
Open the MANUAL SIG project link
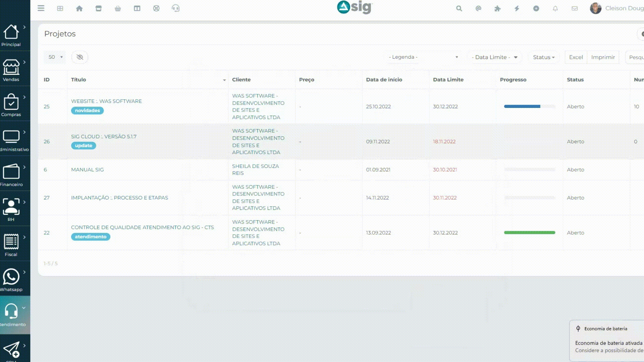coord(87,170)
